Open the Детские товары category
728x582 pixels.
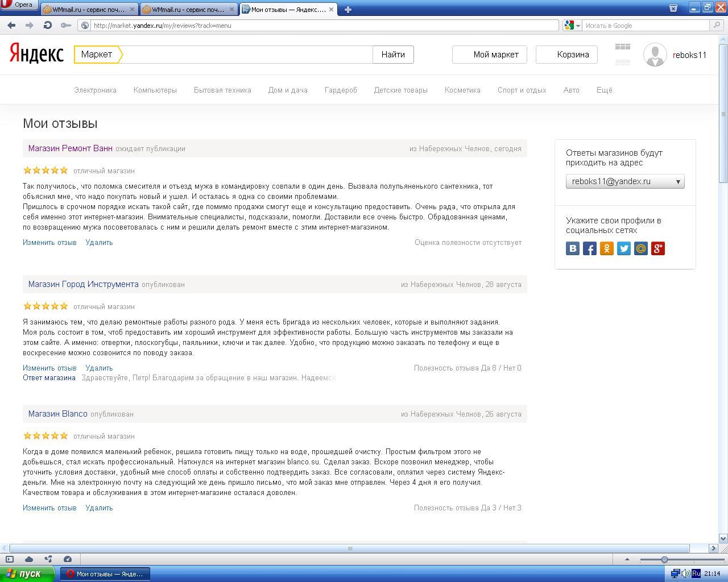tap(401, 90)
